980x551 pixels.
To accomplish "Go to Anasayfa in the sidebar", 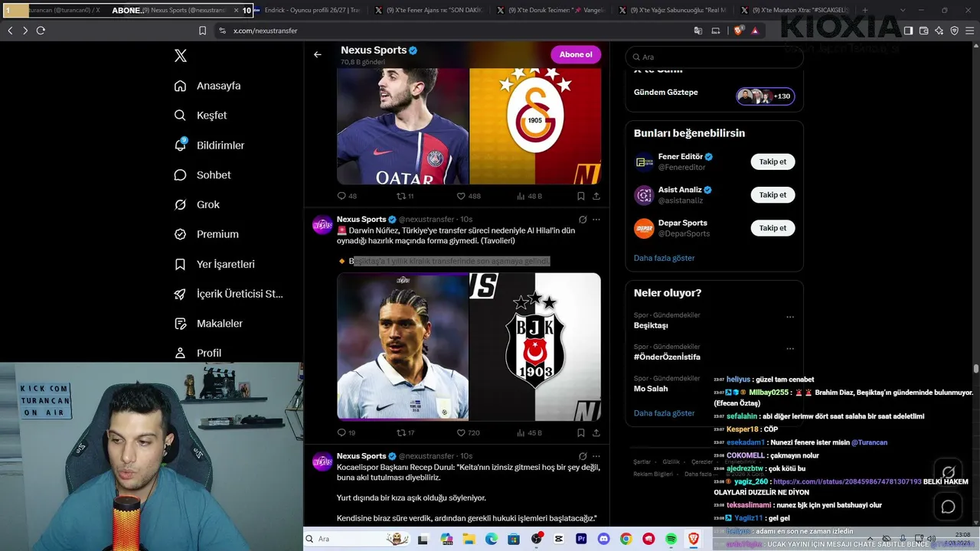I will point(207,86).
